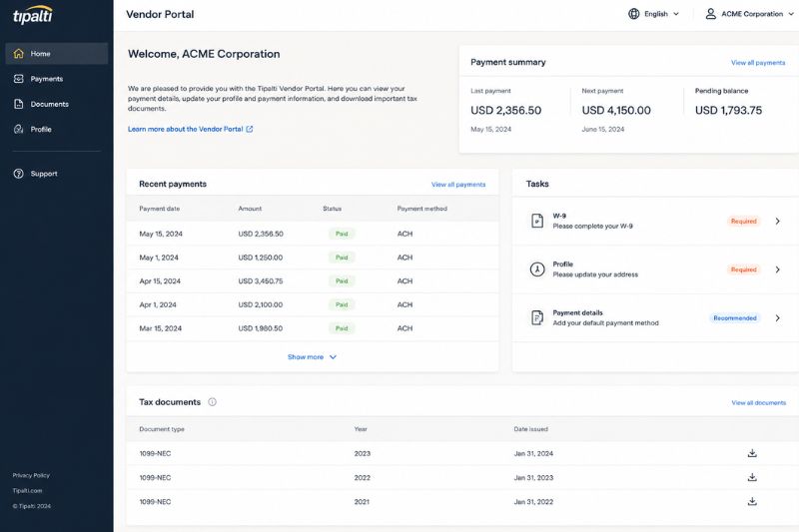Select the Mar 15, 2024 payment row date
The height and width of the screenshot is (532, 799).
pyautogui.click(x=160, y=328)
